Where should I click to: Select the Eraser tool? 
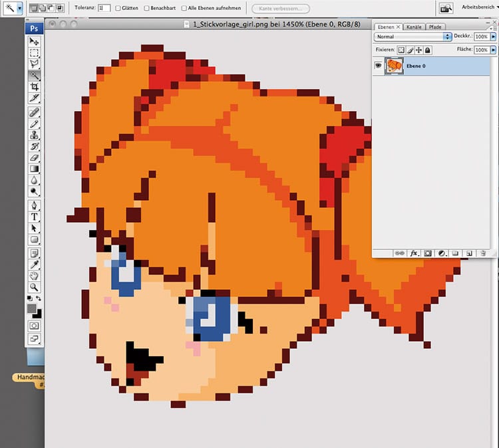point(34,157)
